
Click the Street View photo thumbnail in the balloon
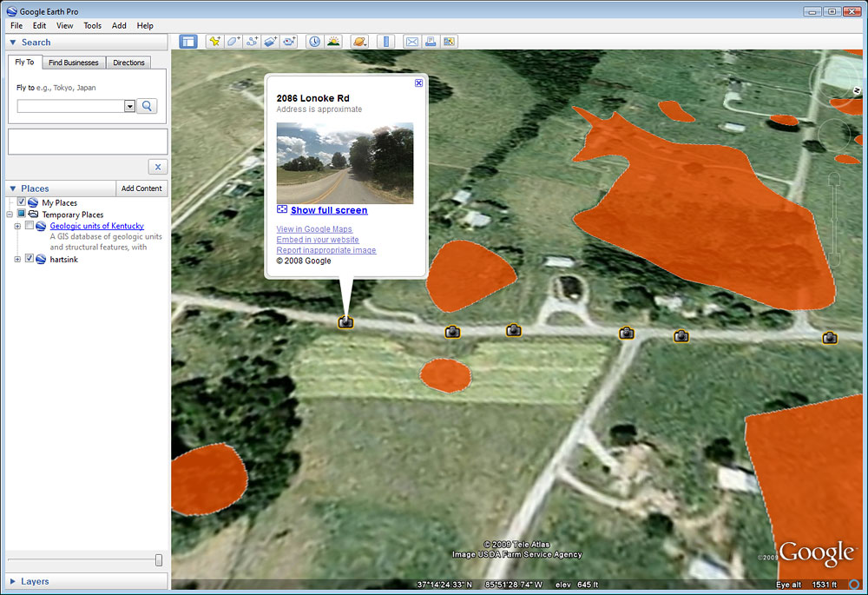coord(345,163)
